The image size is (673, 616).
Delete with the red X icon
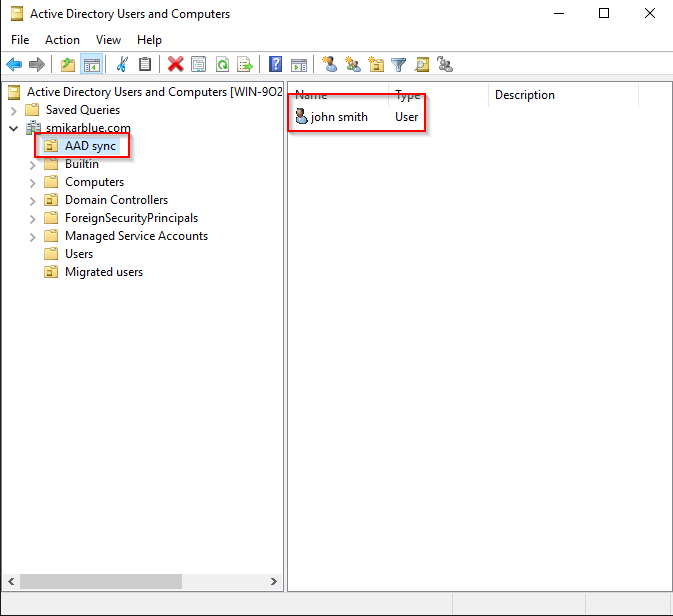[x=176, y=64]
